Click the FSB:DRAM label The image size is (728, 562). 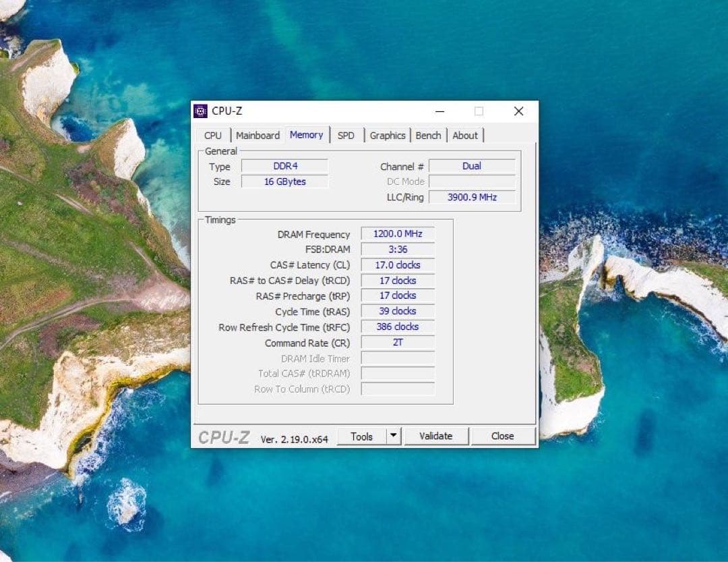(328, 250)
